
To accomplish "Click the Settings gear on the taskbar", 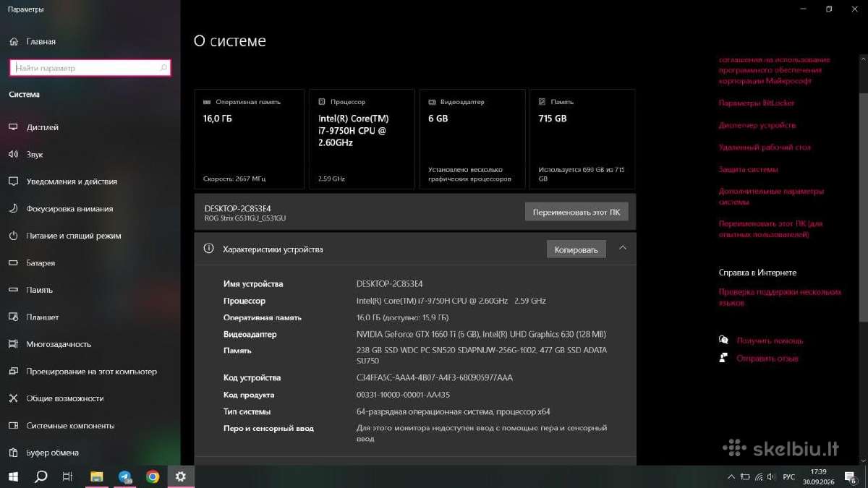I will (x=181, y=476).
